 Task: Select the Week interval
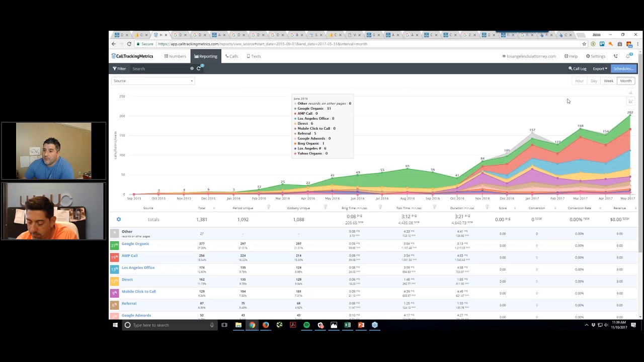(x=608, y=81)
